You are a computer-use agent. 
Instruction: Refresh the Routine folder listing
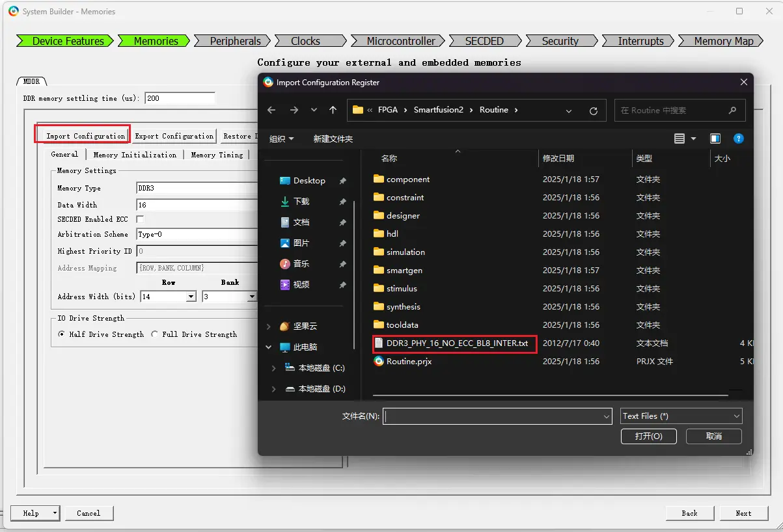(x=593, y=111)
